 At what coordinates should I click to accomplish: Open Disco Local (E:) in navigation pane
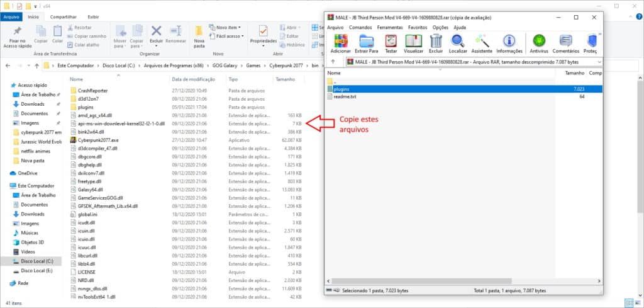pos(36,271)
